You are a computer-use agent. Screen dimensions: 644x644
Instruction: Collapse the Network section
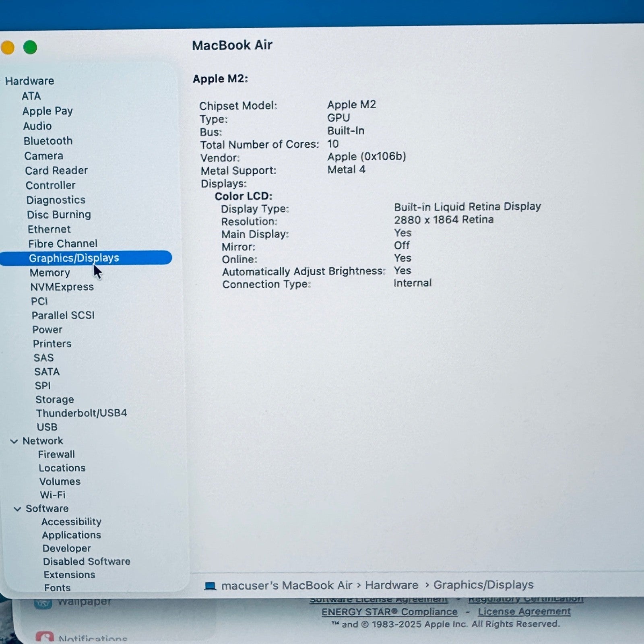click(x=14, y=441)
